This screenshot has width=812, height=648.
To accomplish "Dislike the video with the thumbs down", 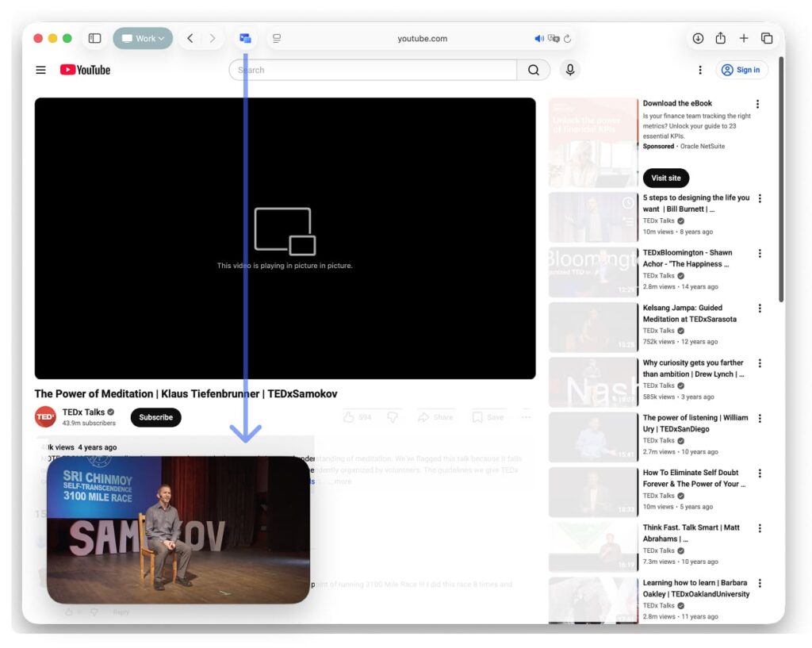I will click(x=393, y=418).
